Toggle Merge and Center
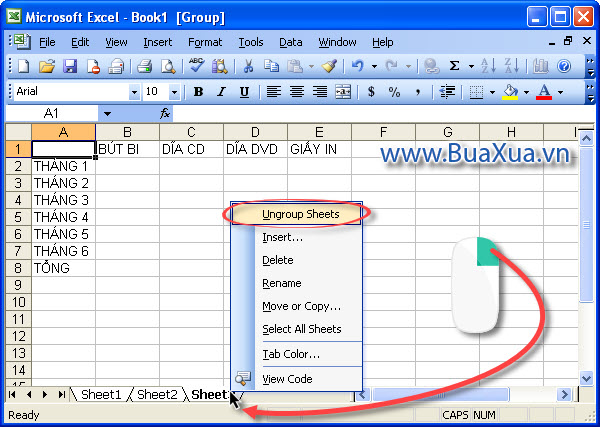Viewport: 600px width, 427px height. pos(343,92)
